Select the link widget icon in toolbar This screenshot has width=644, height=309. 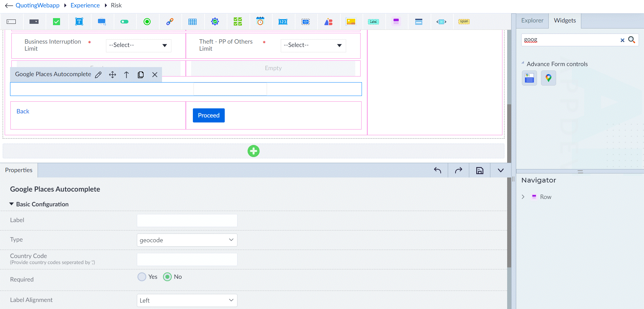point(170,22)
